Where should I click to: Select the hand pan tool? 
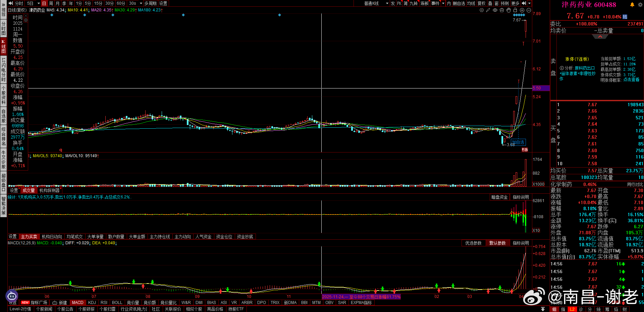tap(508, 10)
